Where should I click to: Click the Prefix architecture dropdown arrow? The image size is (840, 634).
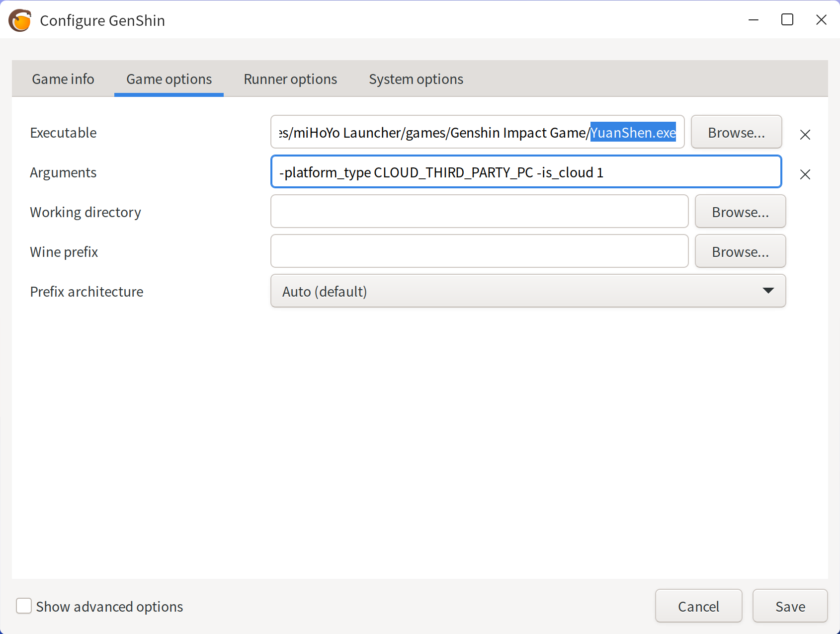768,291
